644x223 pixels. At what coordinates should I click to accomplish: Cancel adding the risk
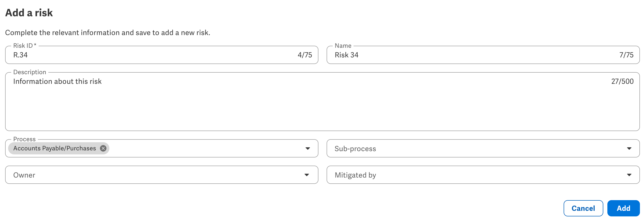click(583, 208)
